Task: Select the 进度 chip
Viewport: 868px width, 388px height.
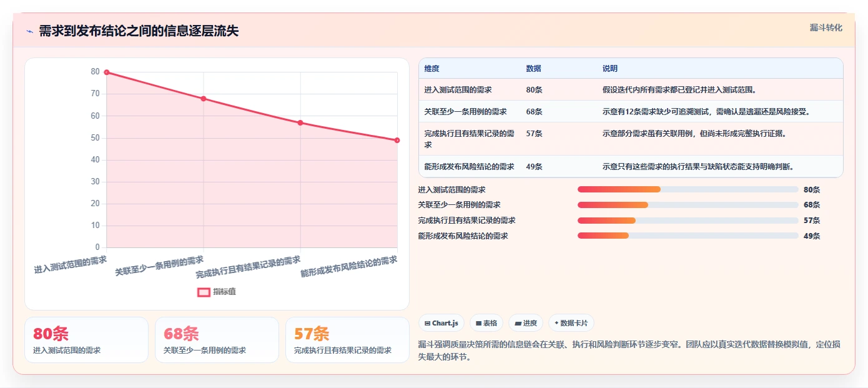Action: point(526,323)
